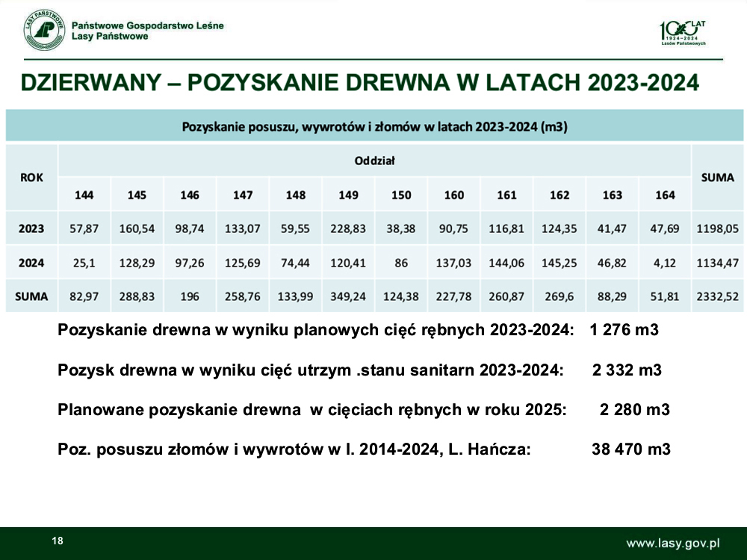Select cell value "38,38"

coord(401,229)
